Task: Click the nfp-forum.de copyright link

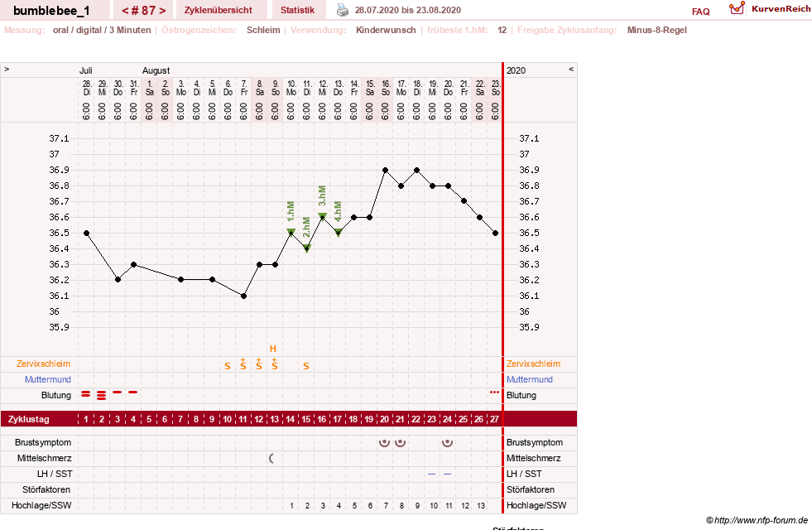Action: (x=757, y=520)
